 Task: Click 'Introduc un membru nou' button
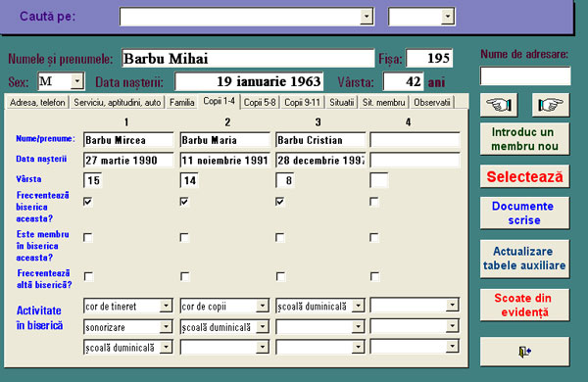coord(524,139)
